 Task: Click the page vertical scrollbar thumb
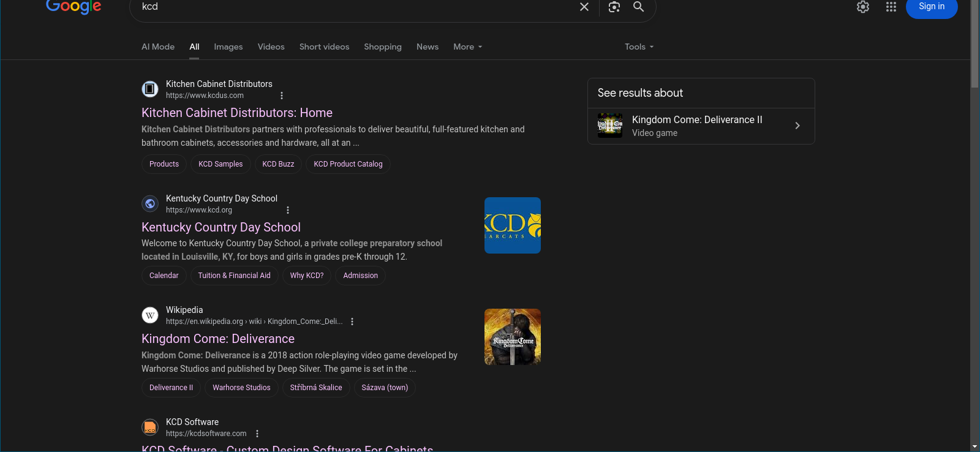(x=974, y=44)
